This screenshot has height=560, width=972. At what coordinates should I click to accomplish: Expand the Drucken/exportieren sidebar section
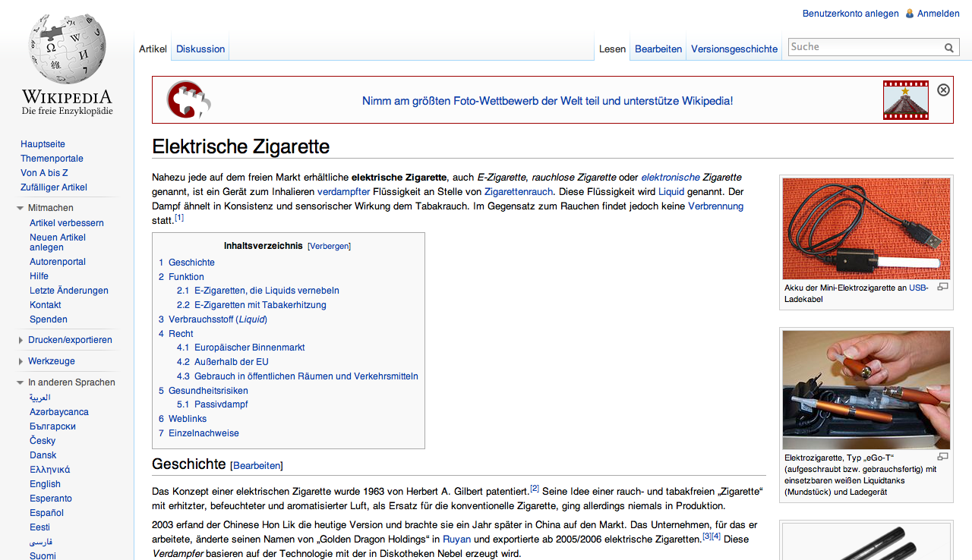coord(21,341)
